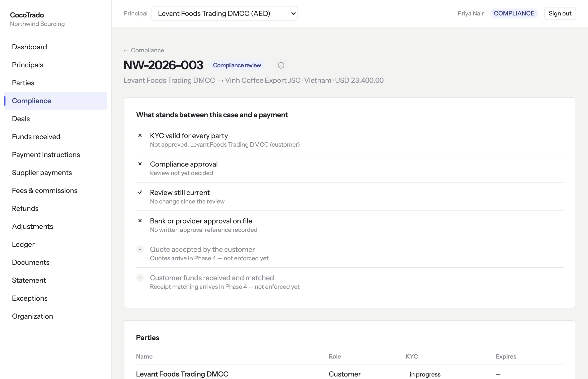Open the Principal dropdown Levant Foods Trading DMCC
This screenshot has height=379, width=588.
[x=224, y=13]
